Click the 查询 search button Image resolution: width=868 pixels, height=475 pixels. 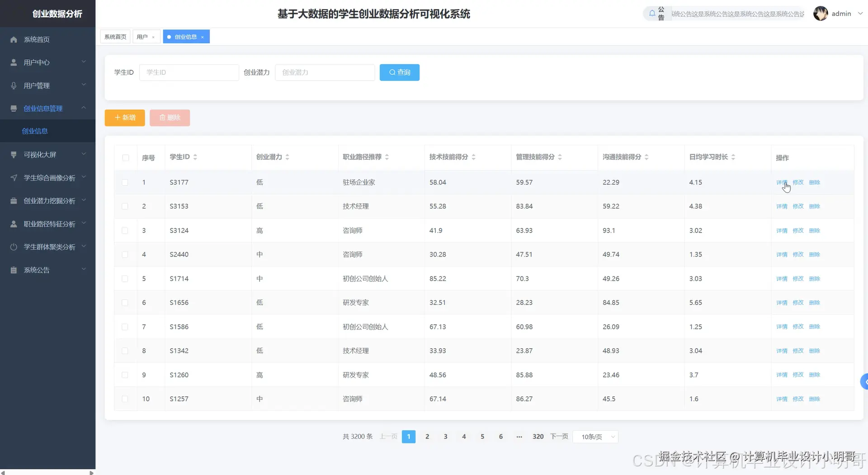click(399, 72)
